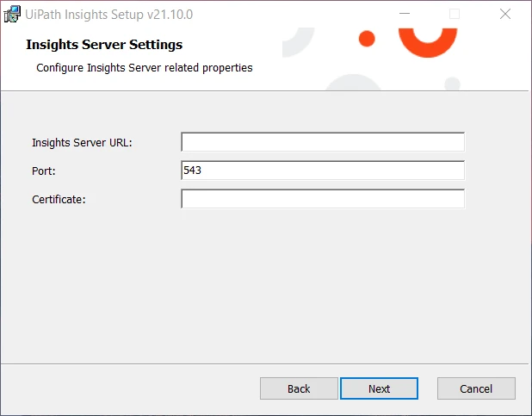Return to previous page with Back
The width and height of the screenshot is (532, 416).
pos(299,388)
